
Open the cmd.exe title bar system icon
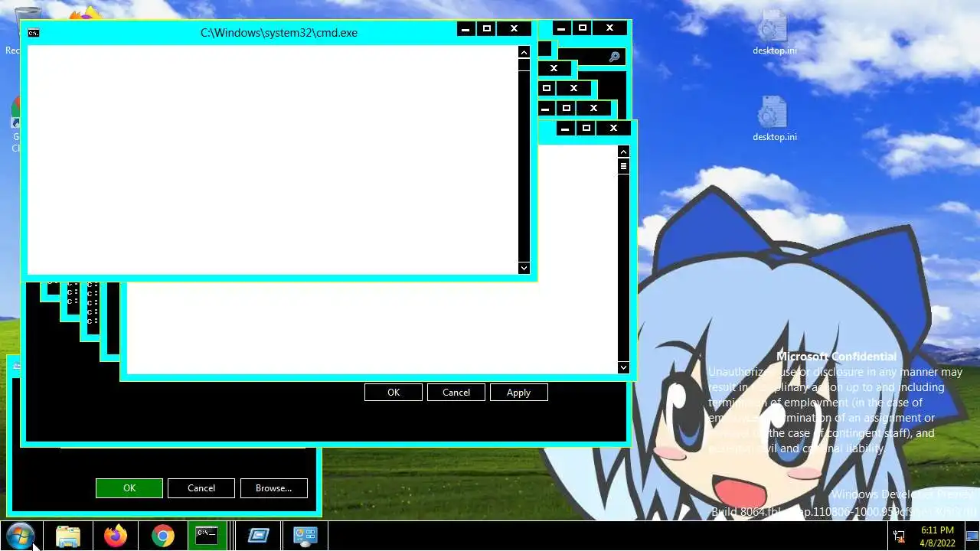(x=33, y=33)
